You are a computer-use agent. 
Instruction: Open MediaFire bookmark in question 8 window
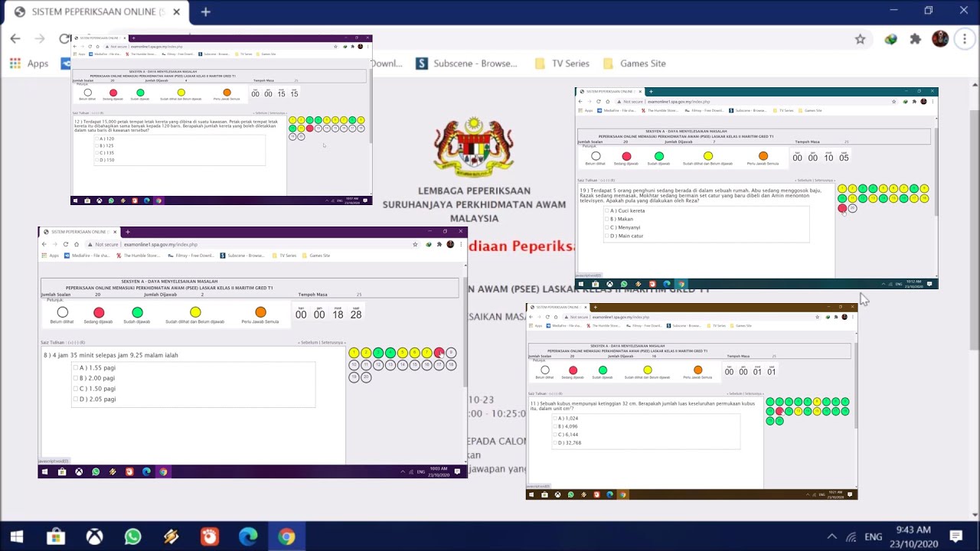(x=89, y=256)
